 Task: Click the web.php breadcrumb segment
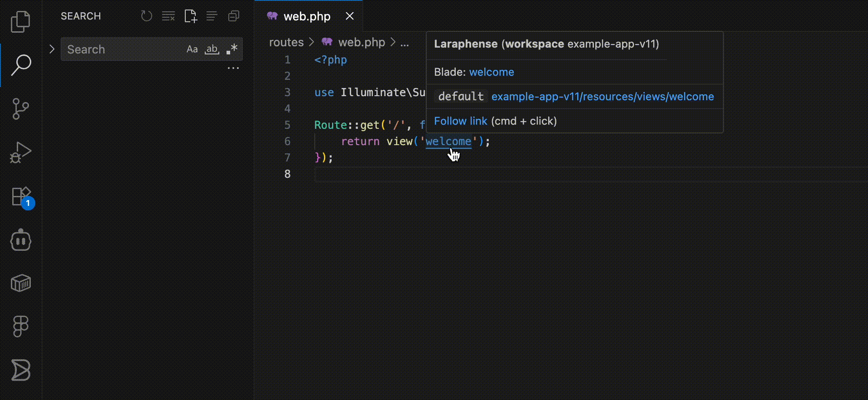point(362,42)
